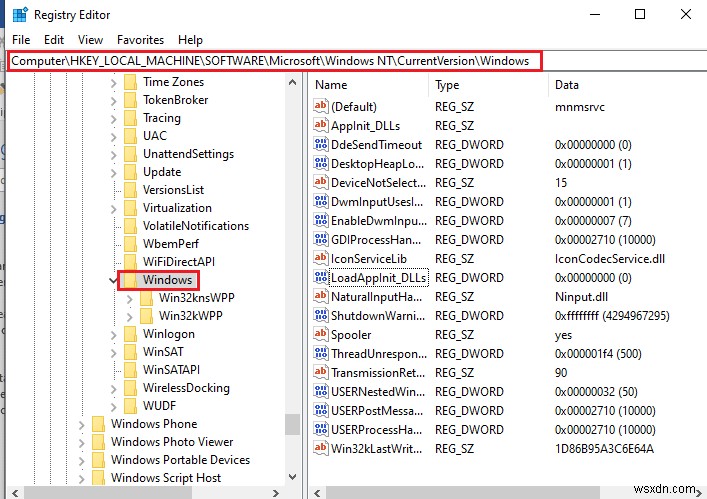Sort values by the Data column header

628,85
